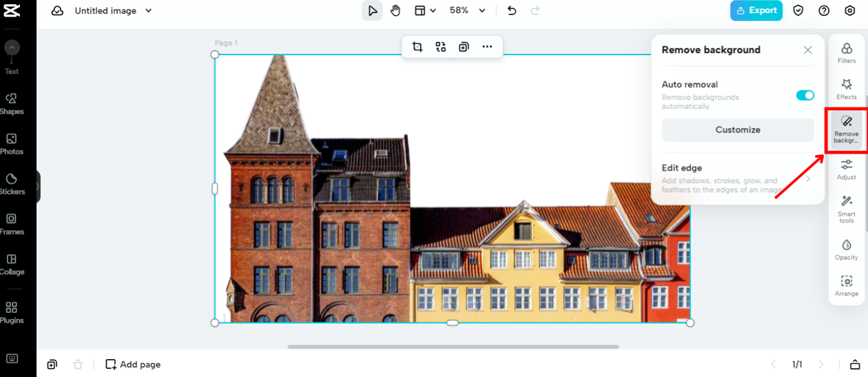Open the shield privacy icon
This screenshot has width=868, height=377.
pyautogui.click(x=798, y=10)
